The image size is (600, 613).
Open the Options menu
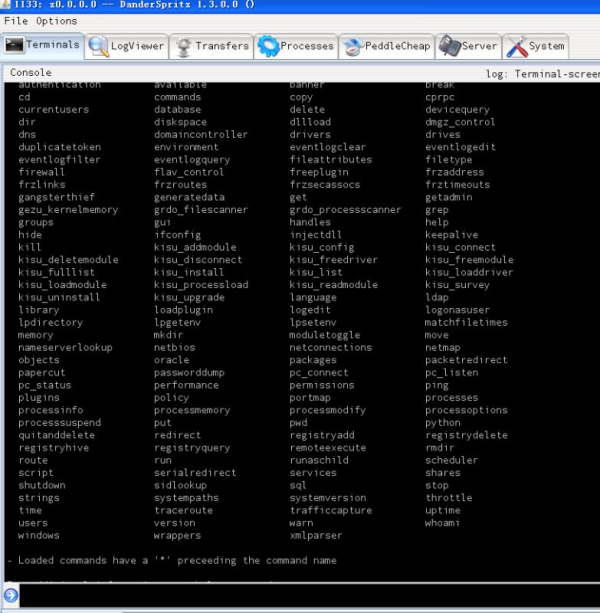pyautogui.click(x=56, y=21)
